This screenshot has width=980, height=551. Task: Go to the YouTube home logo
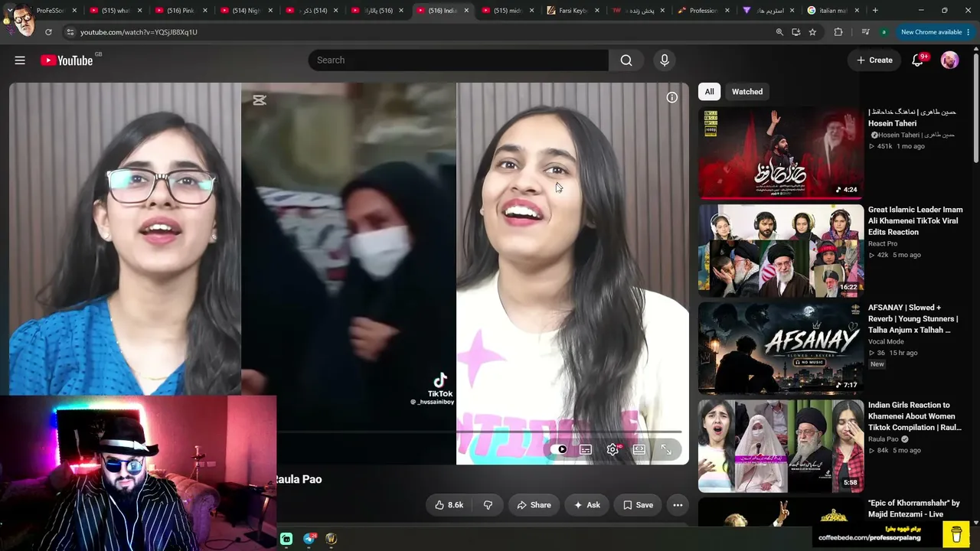click(x=67, y=60)
